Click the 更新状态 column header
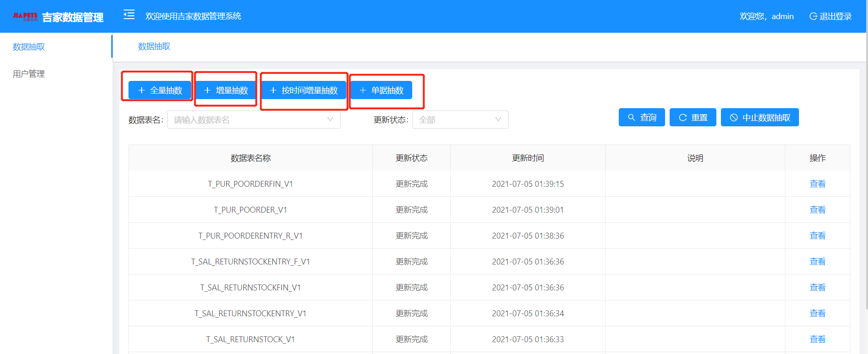This screenshot has width=868, height=354. pyautogui.click(x=412, y=158)
